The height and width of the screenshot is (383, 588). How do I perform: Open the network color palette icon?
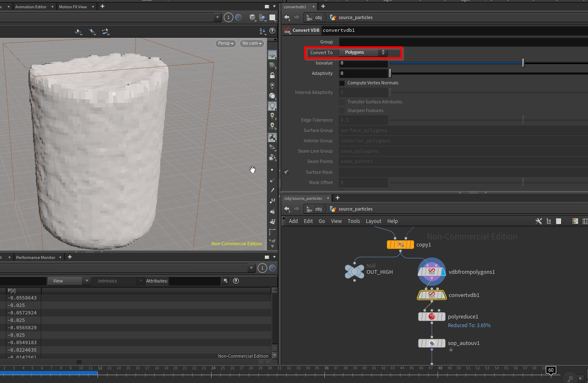pos(575,221)
